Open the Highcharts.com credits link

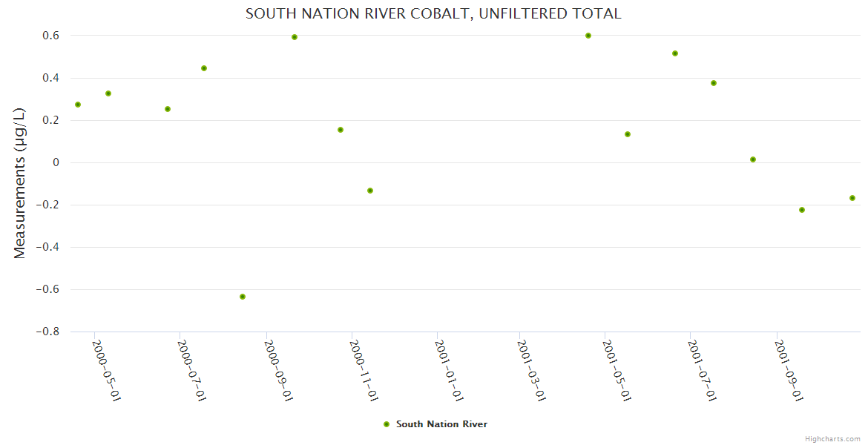point(832,438)
